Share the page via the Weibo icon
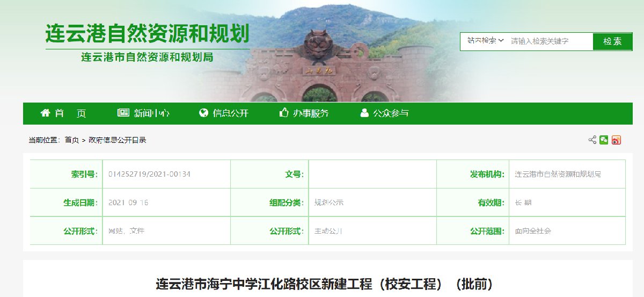 [x=617, y=140]
